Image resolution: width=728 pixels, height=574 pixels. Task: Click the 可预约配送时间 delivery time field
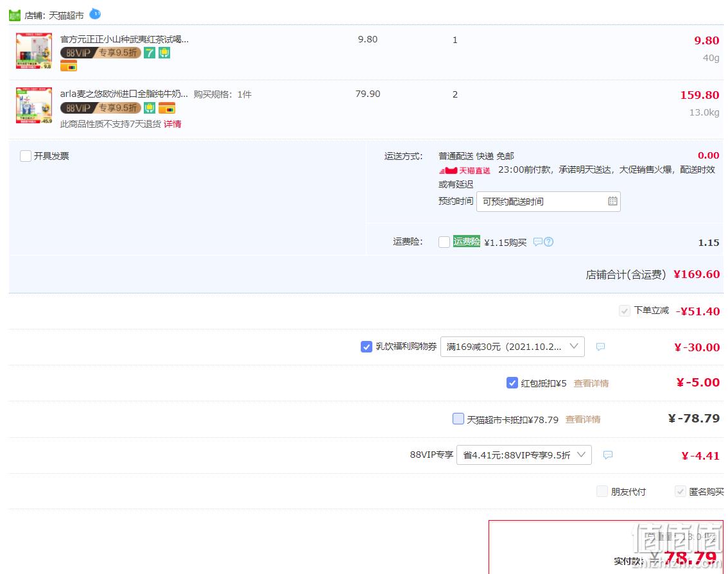(548, 202)
